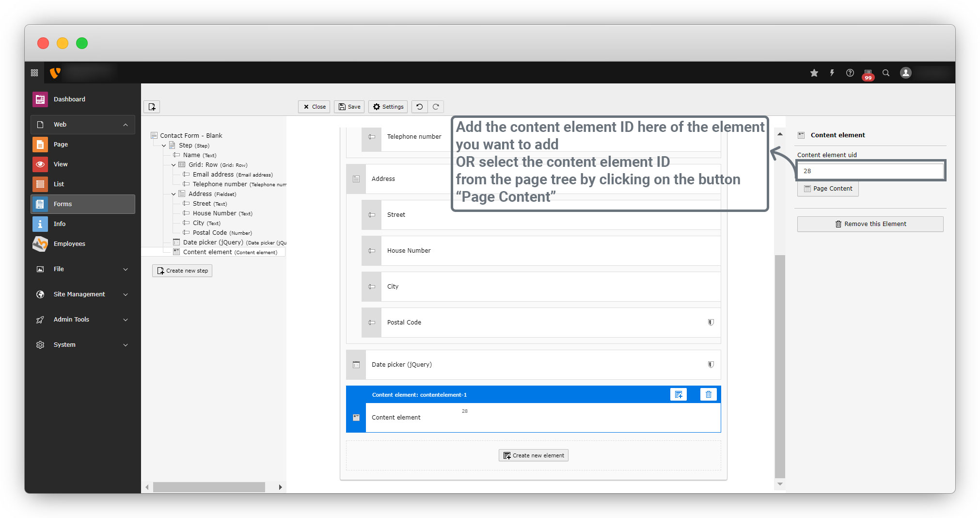Click the new form page icon

(152, 107)
